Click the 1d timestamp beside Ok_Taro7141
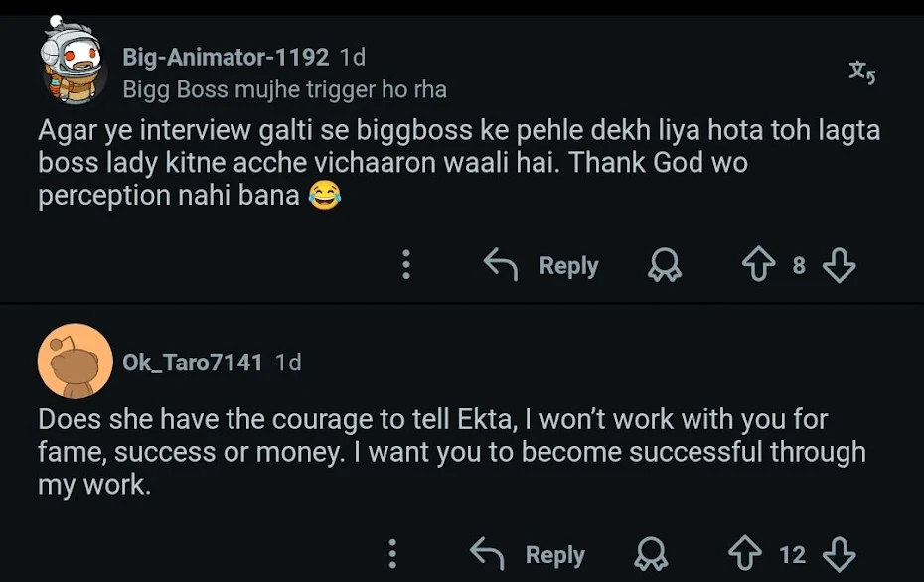Screen dimensions: 924x582 click(x=288, y=363)
